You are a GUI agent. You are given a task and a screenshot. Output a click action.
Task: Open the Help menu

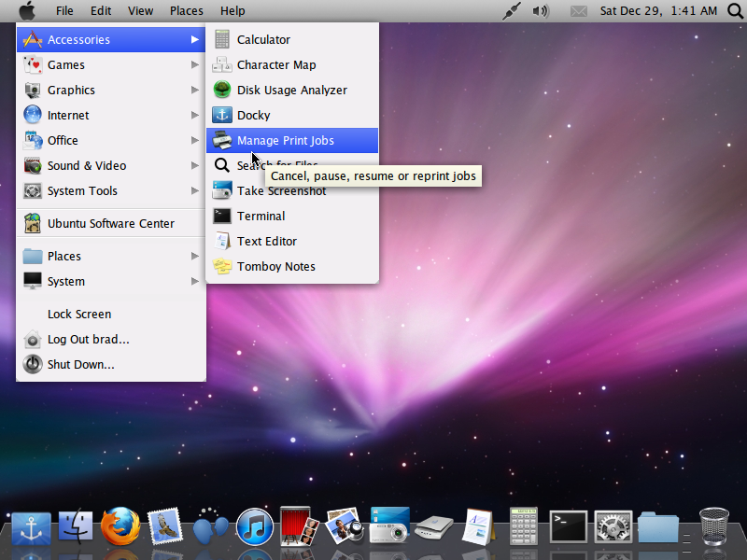[233, 10]
